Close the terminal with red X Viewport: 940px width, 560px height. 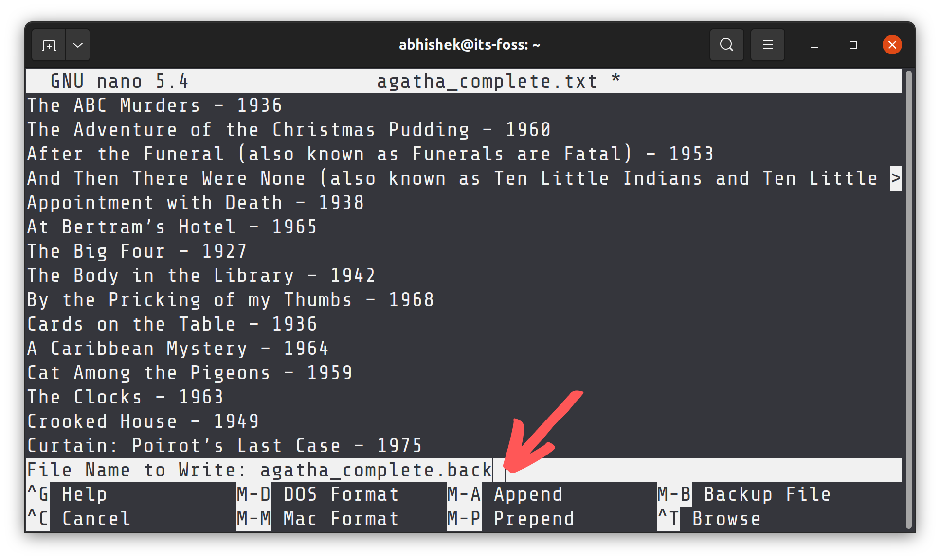pyautogui.click(x=892, y=45)
